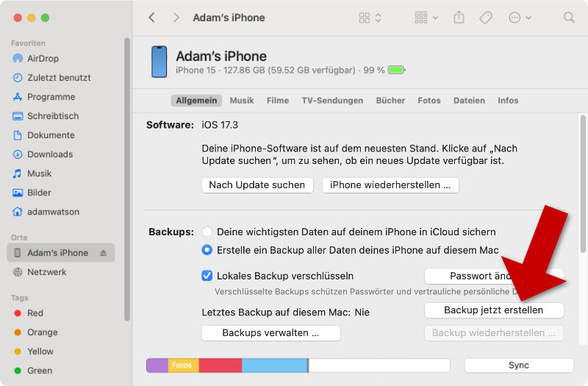Click the Schreibtisch desktop icon
588x386 pixels.
18,116
